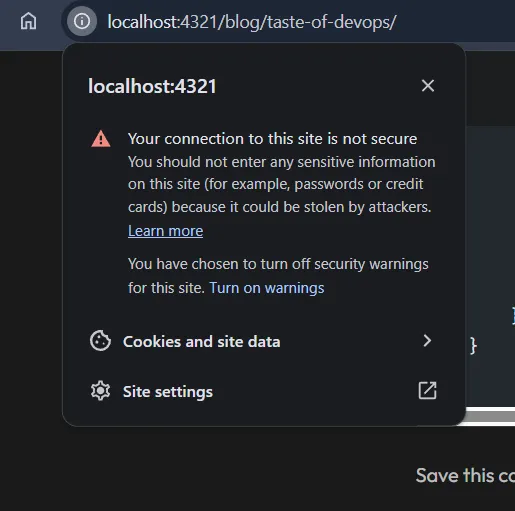Click the localhost:4321 heading in the popup
The image size is (515, 511).
click(x=152, y=86)
